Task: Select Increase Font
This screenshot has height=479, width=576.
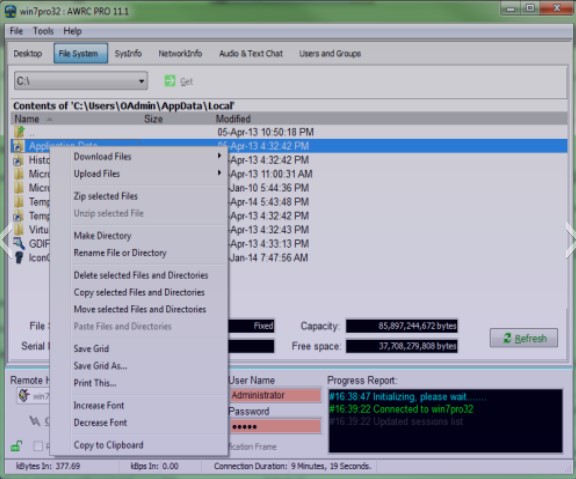Action: tap(98, 406)
